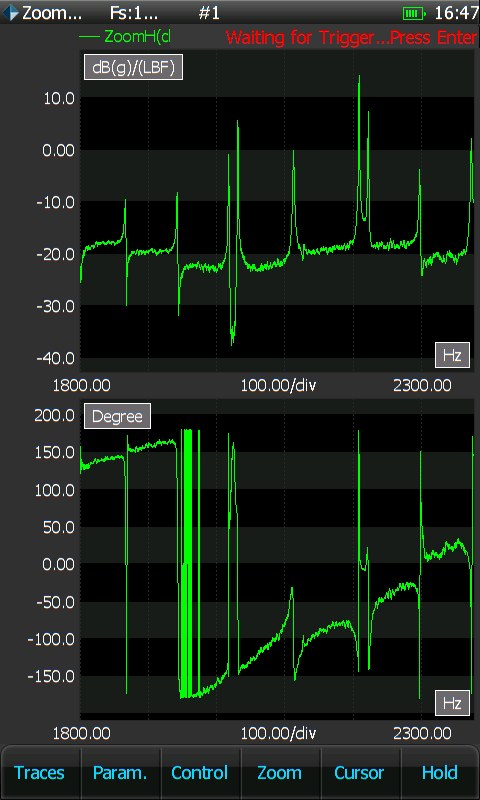Click 1800.00 start frequency under magnitude plot
Viewport: 480px width, 800px height.
click(x=82, y=385)
